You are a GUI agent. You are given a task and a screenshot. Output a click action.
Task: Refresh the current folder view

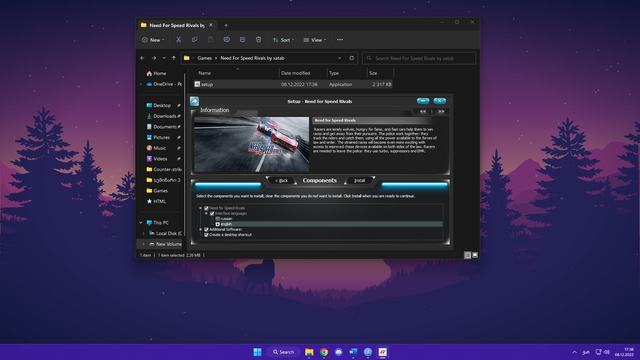tap(351, 58)
